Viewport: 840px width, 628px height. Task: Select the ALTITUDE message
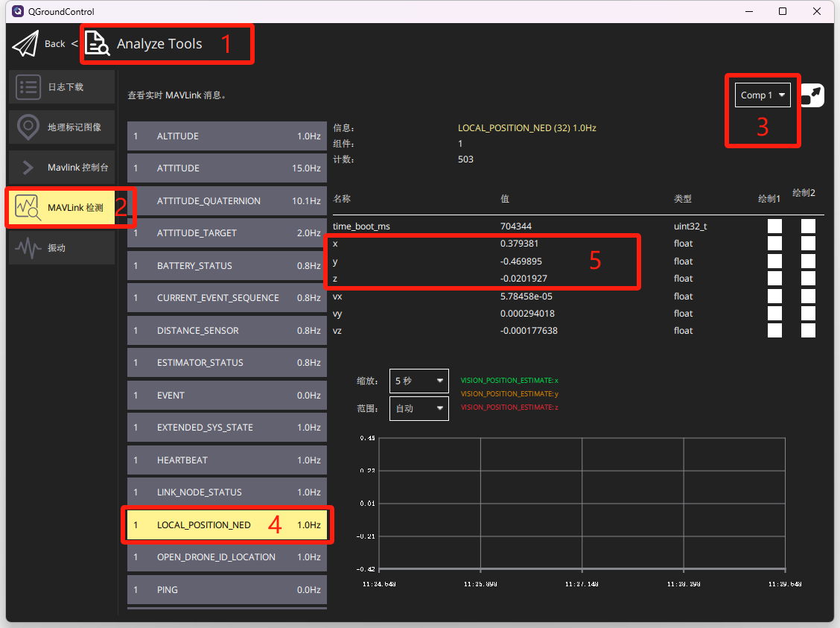[x=226, y=136]
